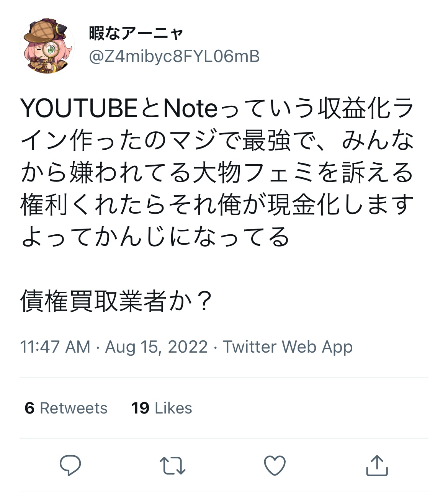This screenshot has height=492, width=448.
Task: Open the detective-hat profile avatar
Action: pos(47,46)
